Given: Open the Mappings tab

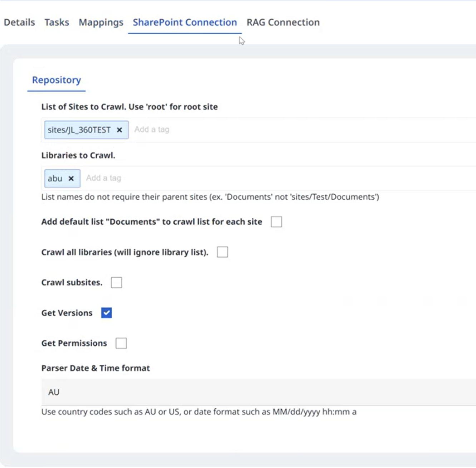Looking at the screenshot, I should [x=101, y=23].
